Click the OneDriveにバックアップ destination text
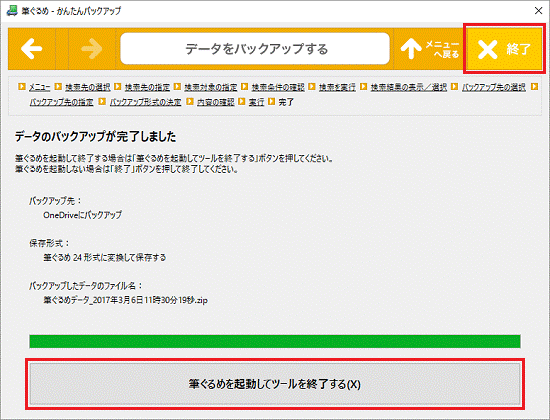This screenshot has height=420, width=550. tap(82, 215)
